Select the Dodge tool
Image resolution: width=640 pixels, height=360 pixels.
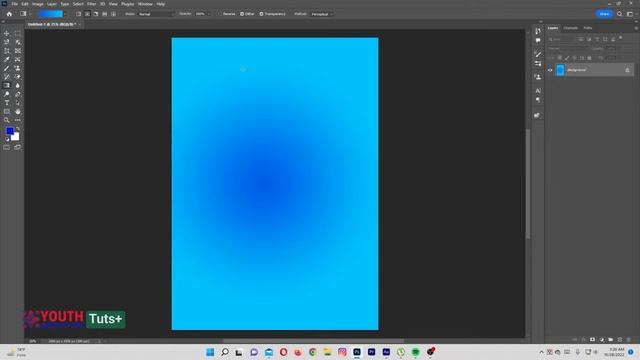coord(7,94)
